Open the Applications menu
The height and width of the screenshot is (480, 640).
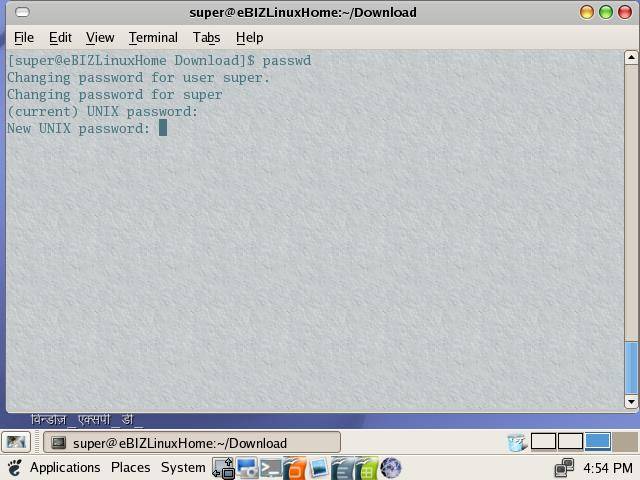pos(64,468)
